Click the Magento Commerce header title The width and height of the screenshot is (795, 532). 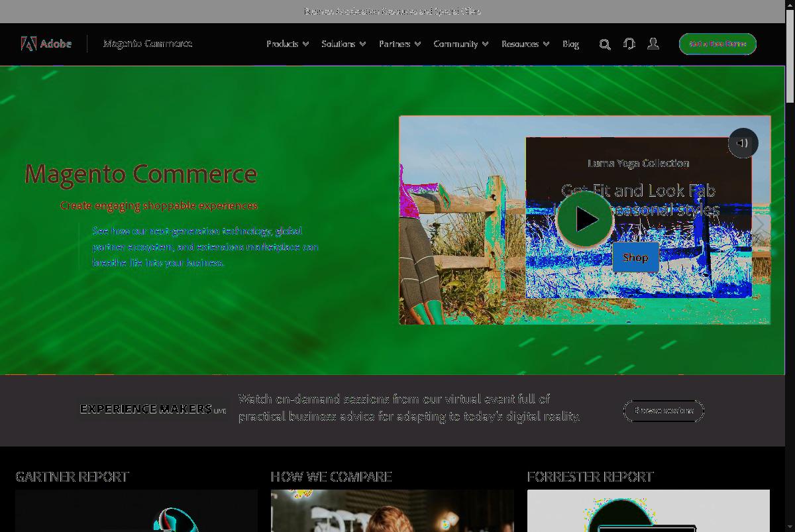click(x=148, y=44)
